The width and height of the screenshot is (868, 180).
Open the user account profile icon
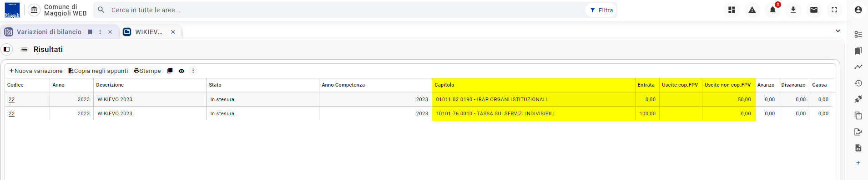(x=858, y=10)
